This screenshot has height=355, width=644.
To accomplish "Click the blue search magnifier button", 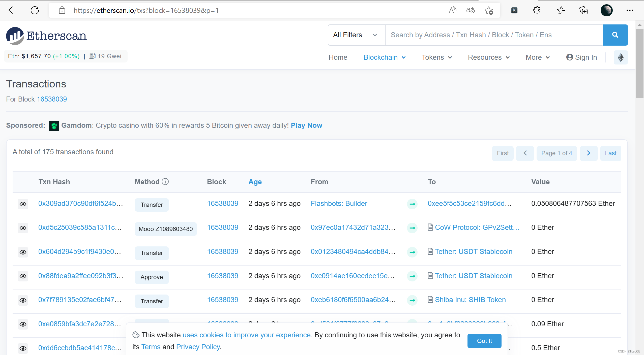I will (x=615, y=35).
